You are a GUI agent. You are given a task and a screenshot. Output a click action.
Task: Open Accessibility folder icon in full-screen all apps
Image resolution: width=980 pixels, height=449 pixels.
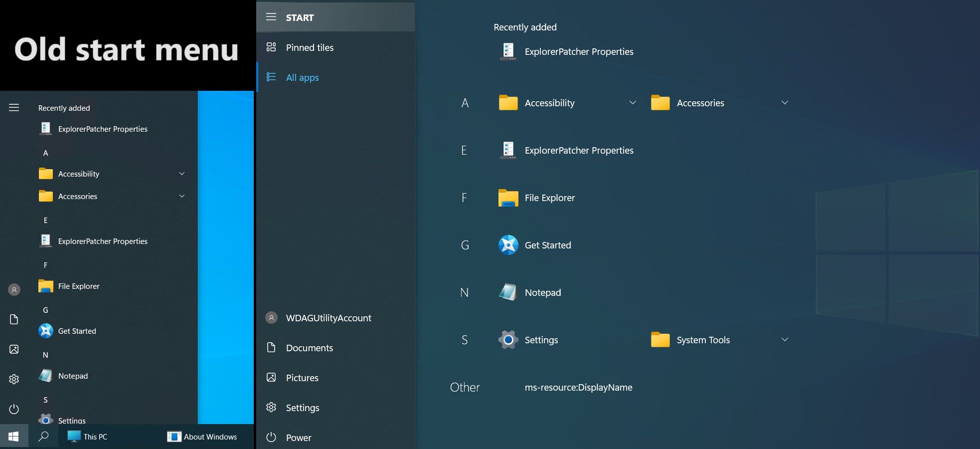(508, 103)
